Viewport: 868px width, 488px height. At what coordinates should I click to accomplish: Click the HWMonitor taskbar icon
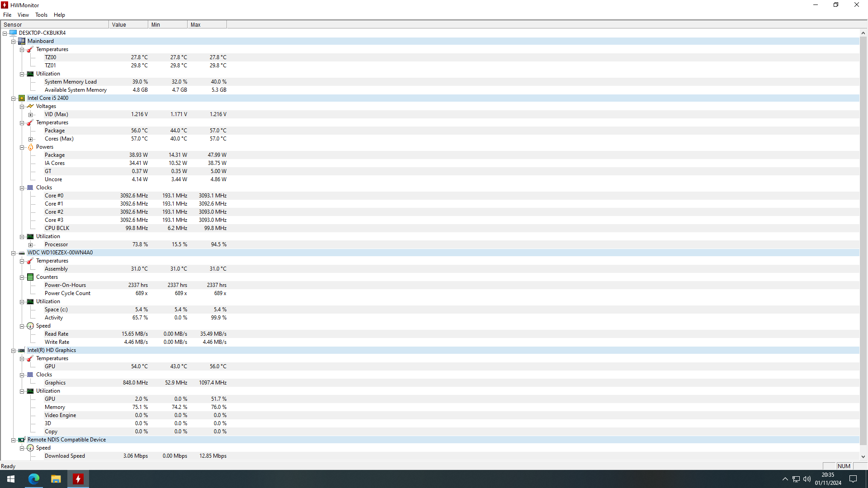[x=78, y=479]
